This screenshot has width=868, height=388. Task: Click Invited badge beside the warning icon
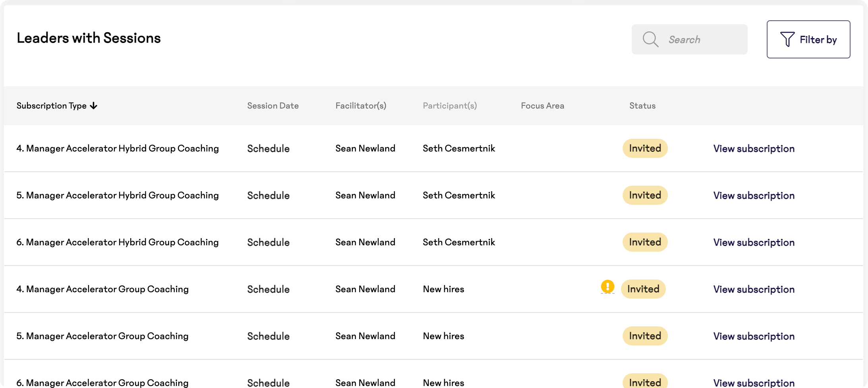pyautogui.click(x=643, y=289)
